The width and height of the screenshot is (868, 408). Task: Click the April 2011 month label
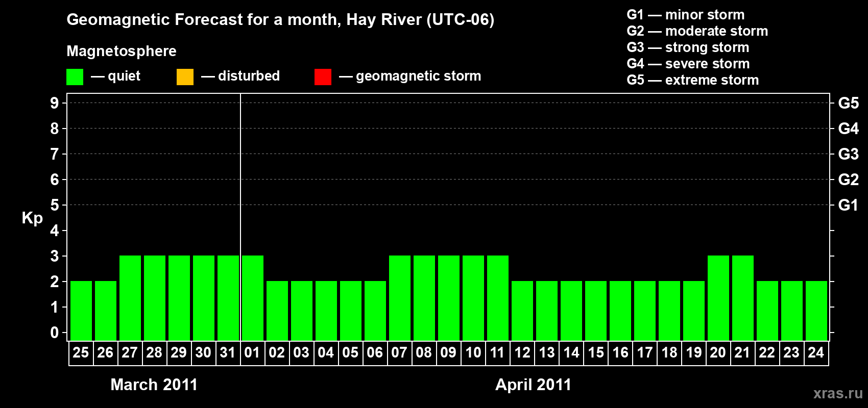pos(534,385)
